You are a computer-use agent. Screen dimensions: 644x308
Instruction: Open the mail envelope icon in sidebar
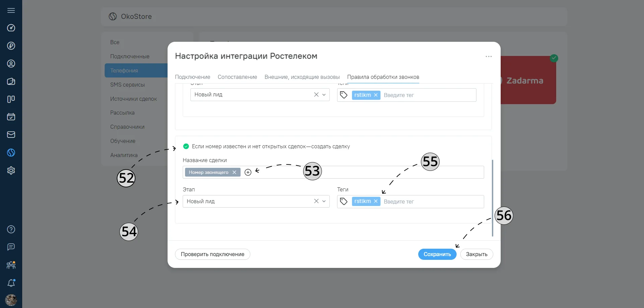click(11, 135)
